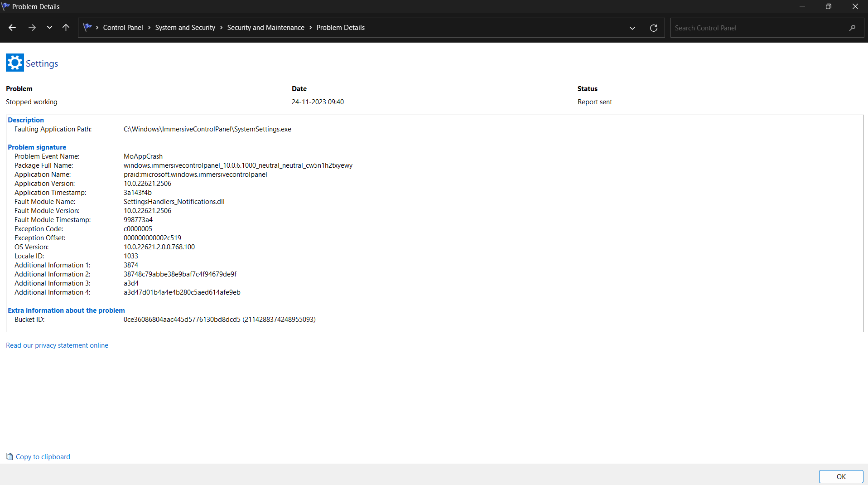Click the Description section heading
Screen dimensions: 868x485
point(26,120)
